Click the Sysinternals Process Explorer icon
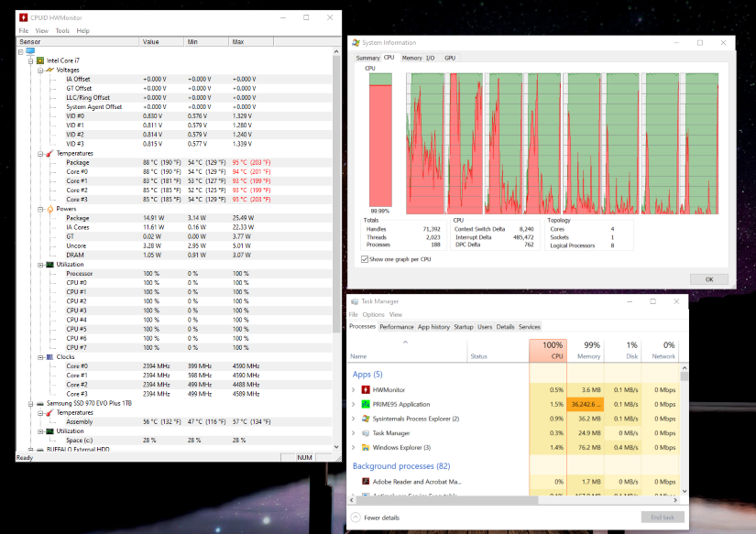Viewport: 756px width, 534px height. pyautogui.click(x=366, y=419)
